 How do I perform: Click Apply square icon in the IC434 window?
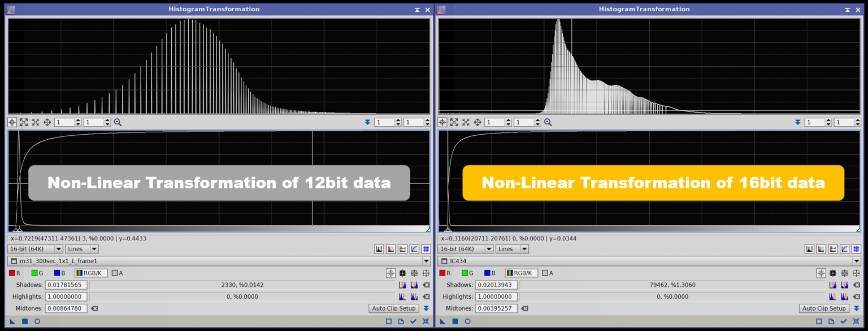click(x=455, y=321)
